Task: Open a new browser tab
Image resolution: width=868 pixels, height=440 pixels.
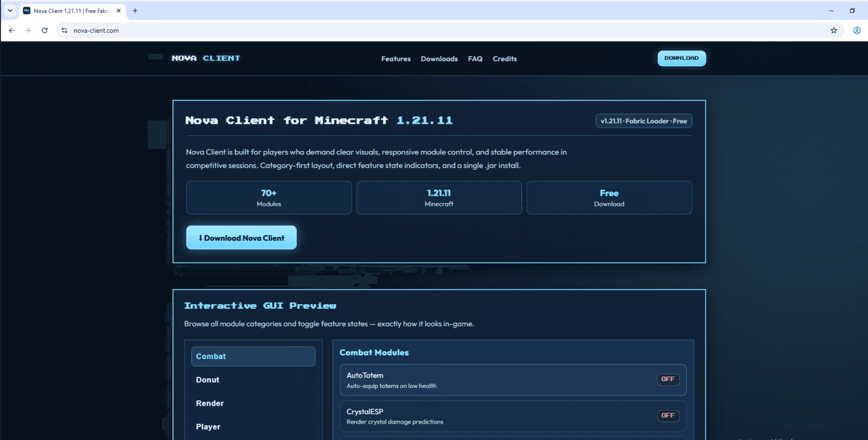Action: [x=135, y=11]
